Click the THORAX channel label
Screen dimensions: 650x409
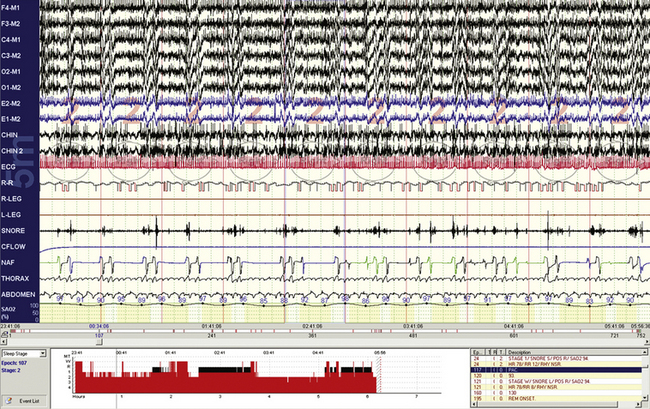(14, 281)
